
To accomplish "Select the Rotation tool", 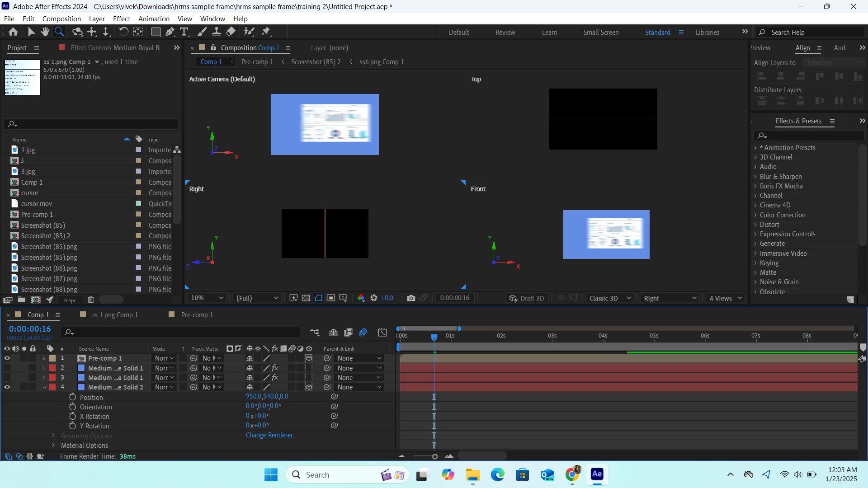I will pyautogui.click(x=123, y=32).
